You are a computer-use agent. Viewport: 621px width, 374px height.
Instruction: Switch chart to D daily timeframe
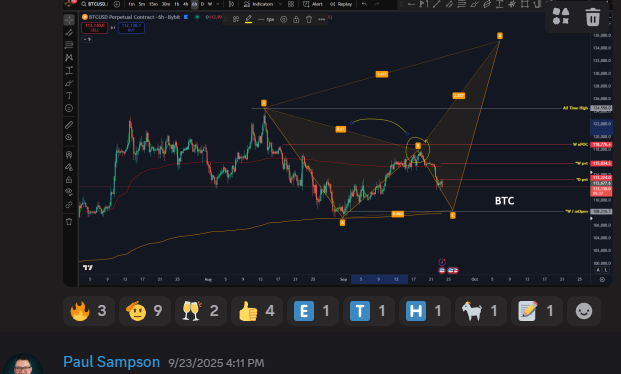(x=202, y=4)
